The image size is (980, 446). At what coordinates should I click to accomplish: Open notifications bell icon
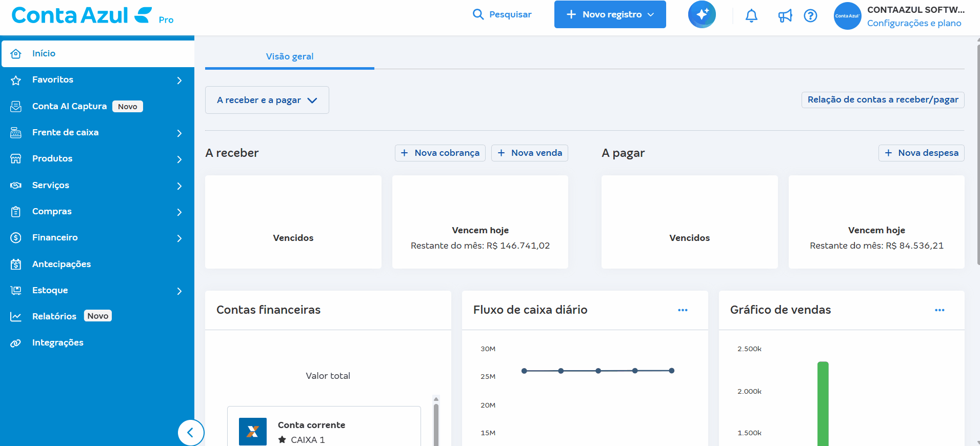point(751,16)
